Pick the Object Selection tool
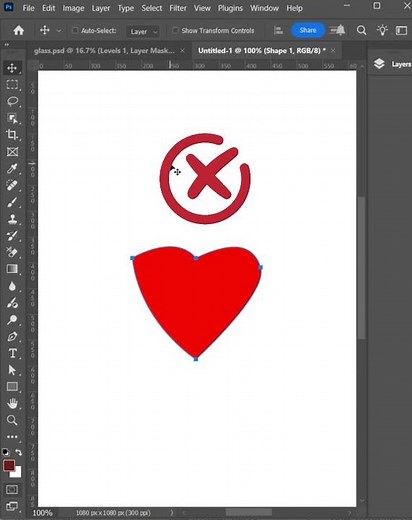 click(x=12, y=118)
